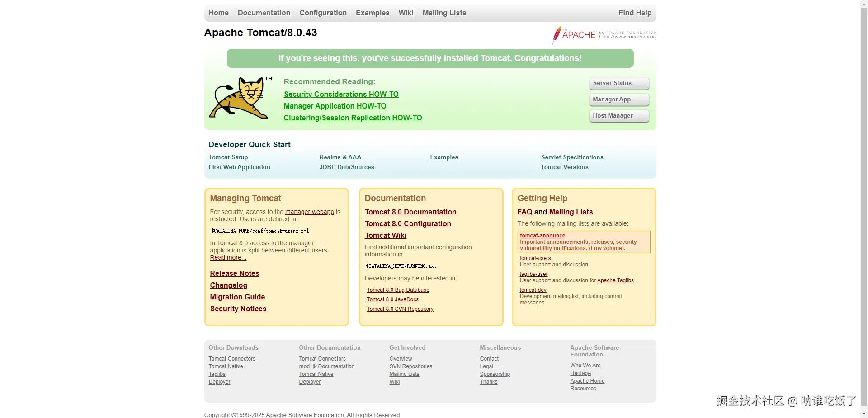This screenshot has width=868, height=418.
Task: Open the Sponsorship link
Action: [495, 374]
